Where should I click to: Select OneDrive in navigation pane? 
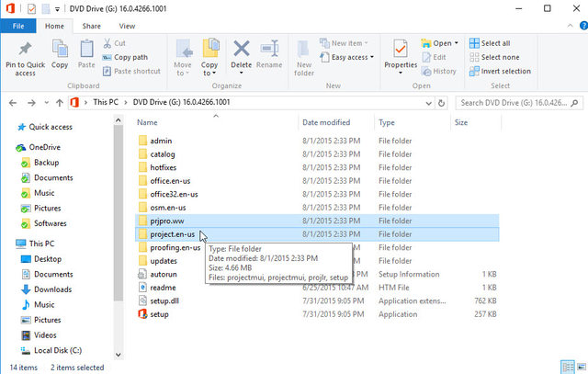click(x=45, y=147)
